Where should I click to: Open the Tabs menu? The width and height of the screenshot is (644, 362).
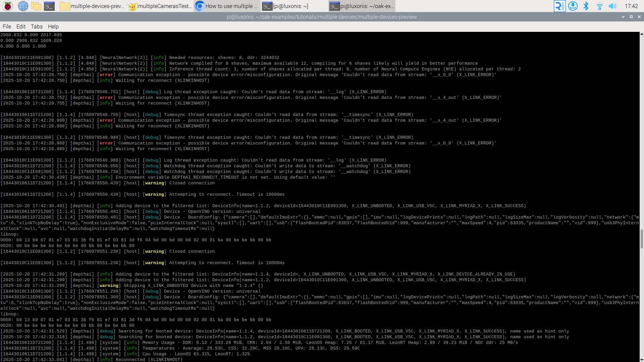(37, 26)
